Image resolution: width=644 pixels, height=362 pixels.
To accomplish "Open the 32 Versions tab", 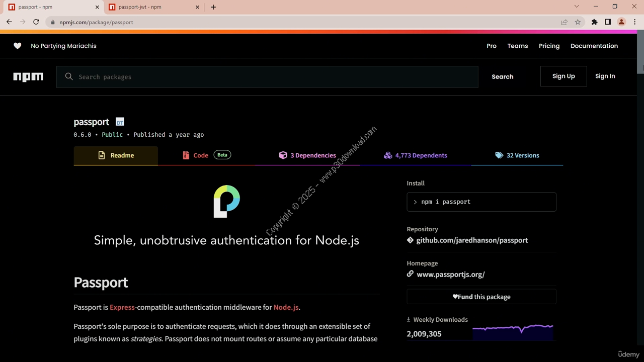I will pyautogui.click(x=517, y=155).
